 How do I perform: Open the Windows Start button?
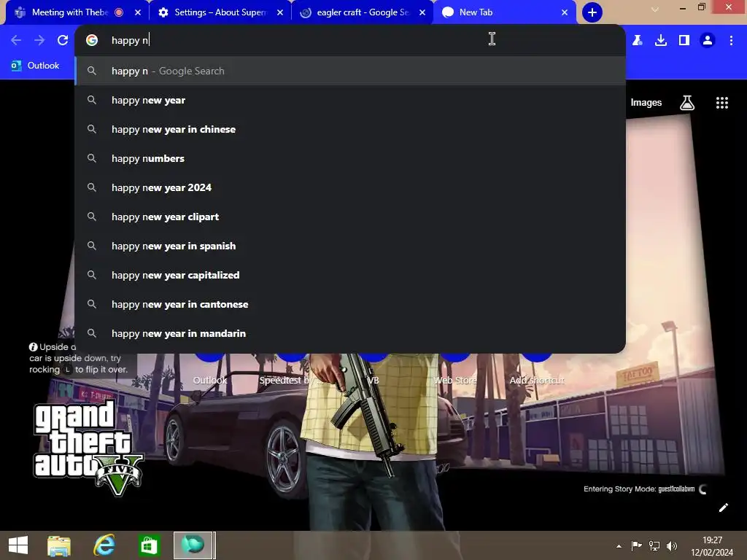(18, 545)
